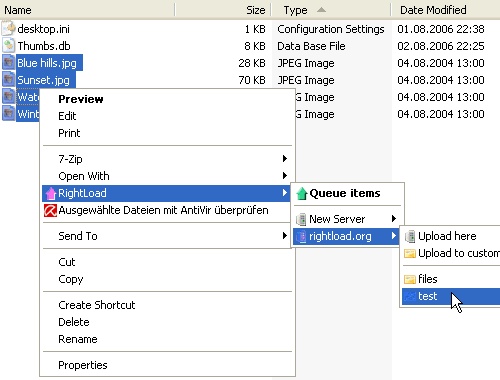This screenshot has height=380, width=500.
Task: Click the green Queue items arrow icon
Action: [301, 193]
